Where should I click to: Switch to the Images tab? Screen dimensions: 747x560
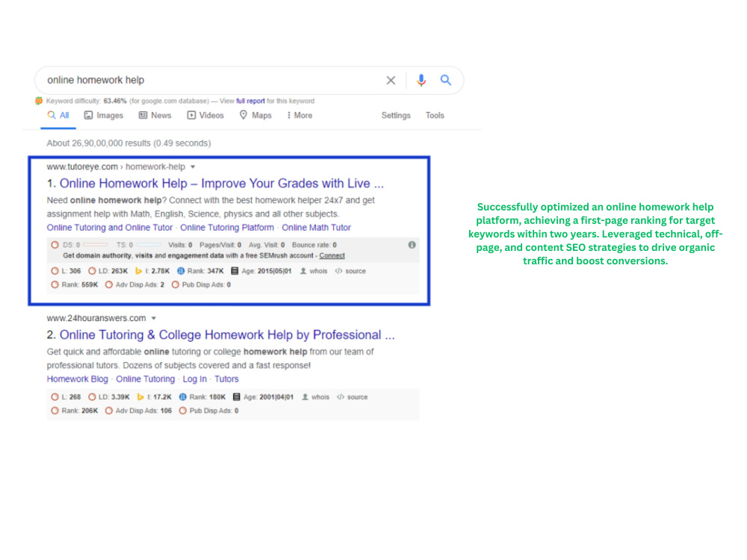103,115
